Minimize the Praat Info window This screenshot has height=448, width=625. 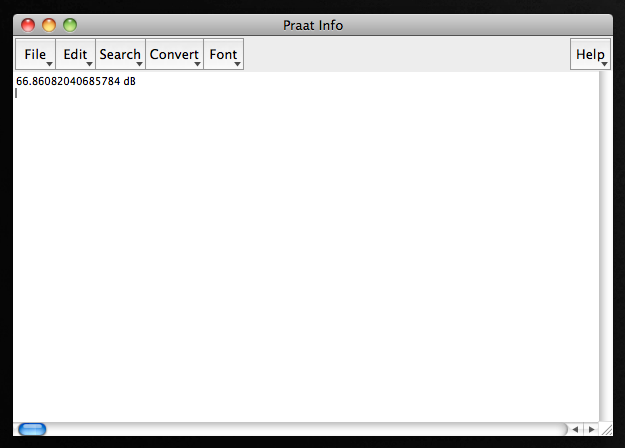click(x=49, y=25)
